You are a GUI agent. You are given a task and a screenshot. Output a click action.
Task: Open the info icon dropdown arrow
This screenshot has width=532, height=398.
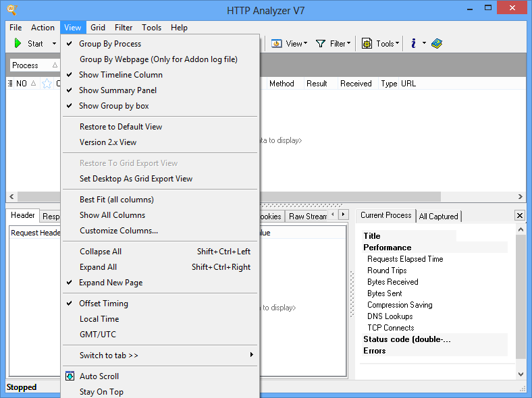coord(424,43)
